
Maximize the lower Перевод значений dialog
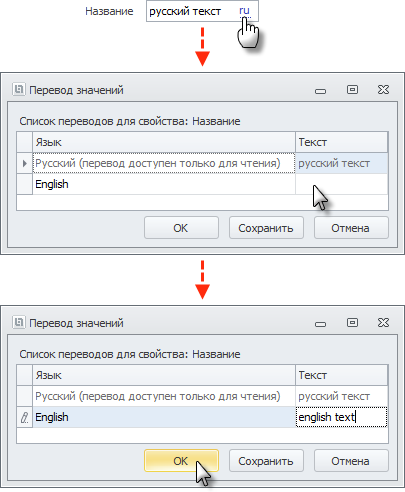tap(352, 322)
